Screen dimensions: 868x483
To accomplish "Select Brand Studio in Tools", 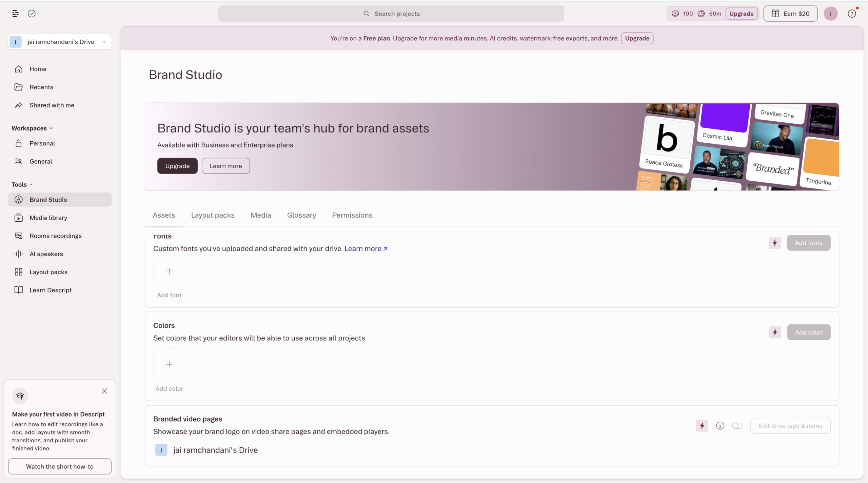I will click(x=60, y=200).
